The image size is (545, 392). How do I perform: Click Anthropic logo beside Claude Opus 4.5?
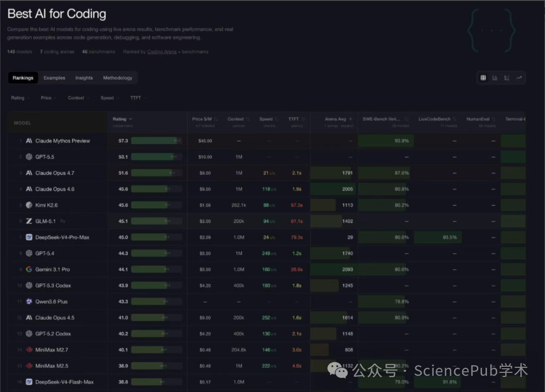coord(29,318)
